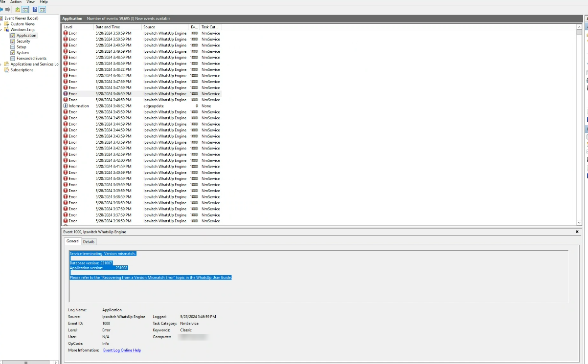588x364 pixels.
Task: Open the Help menu
Action: point(44,2)
